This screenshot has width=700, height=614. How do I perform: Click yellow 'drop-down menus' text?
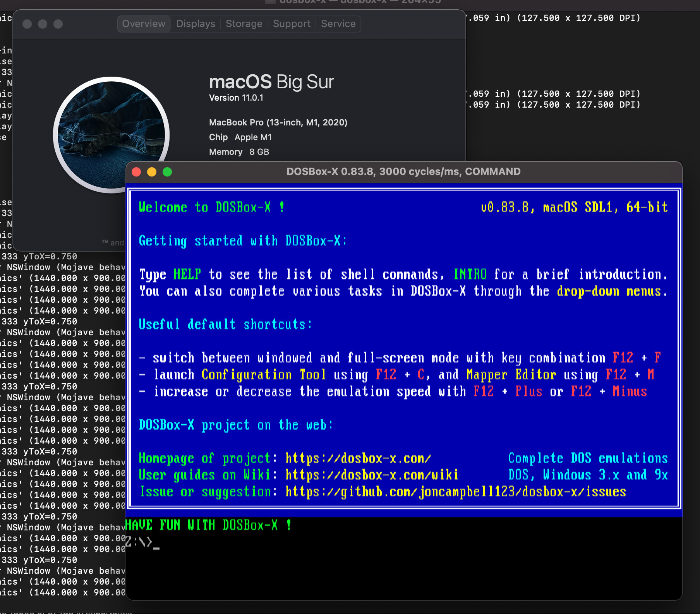(x=609, y=291)
